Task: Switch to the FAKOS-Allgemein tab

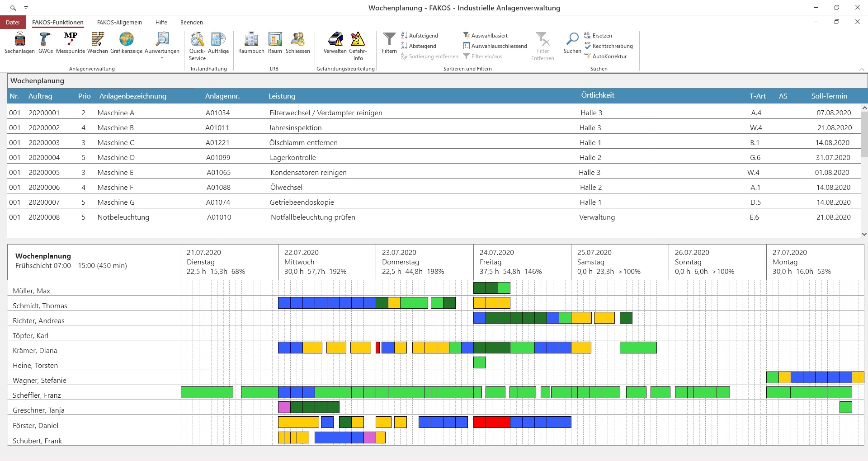Action: pos(119,22)
